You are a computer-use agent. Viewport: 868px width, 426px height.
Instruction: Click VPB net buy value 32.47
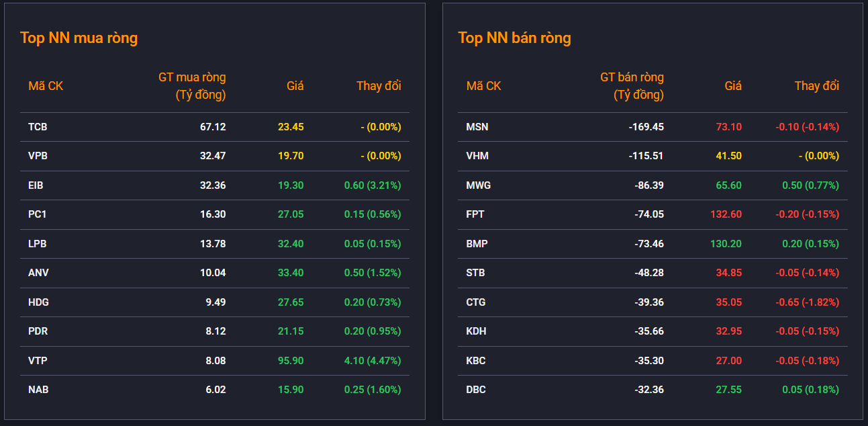coord(213,156)
